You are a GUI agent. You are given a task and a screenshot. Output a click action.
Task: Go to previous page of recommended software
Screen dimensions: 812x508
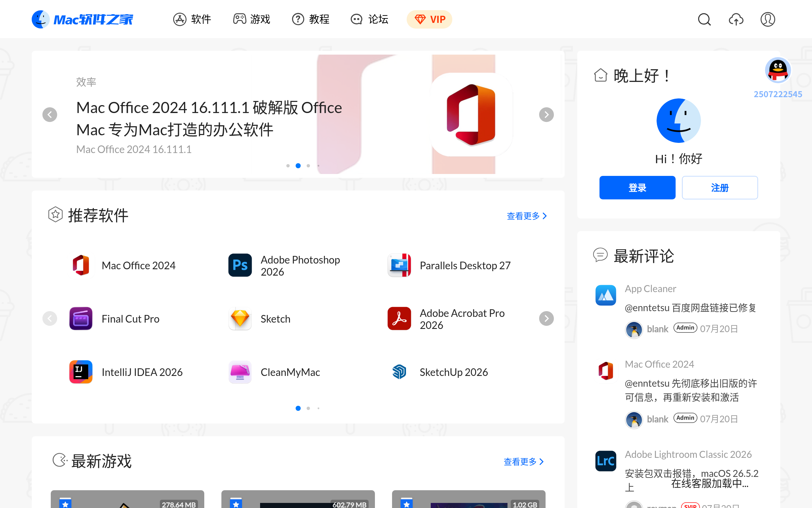click(50, 318)
